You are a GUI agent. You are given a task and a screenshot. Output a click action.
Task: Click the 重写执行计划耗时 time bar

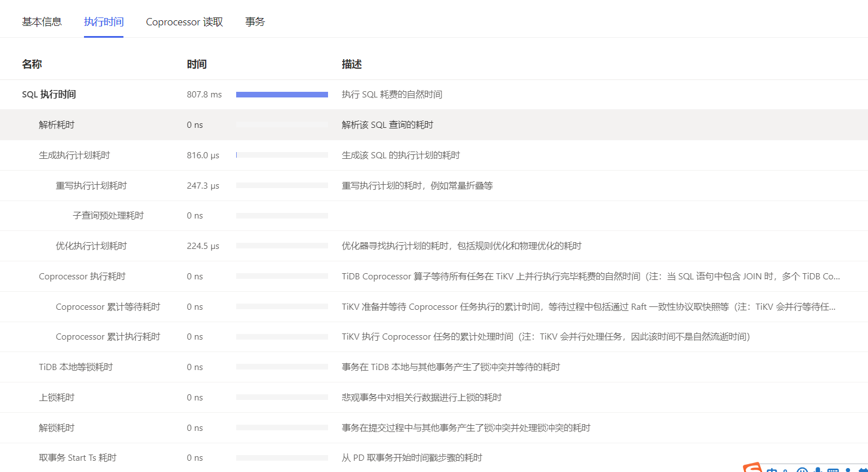282,185
